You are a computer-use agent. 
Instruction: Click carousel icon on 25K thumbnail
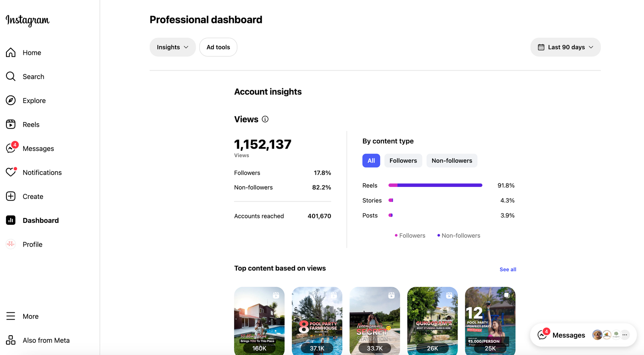[x=507, y=295]
